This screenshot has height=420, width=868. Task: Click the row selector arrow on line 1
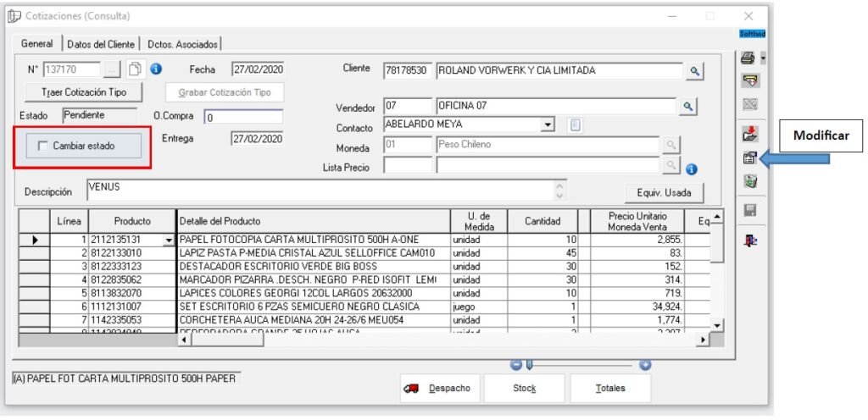34,240
